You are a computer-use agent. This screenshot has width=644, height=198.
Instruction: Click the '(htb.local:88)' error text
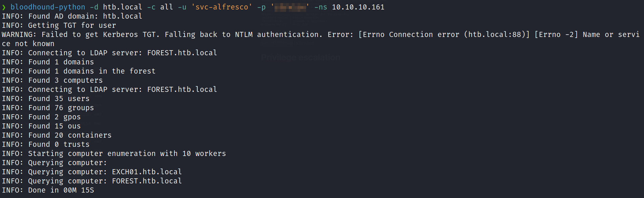click(496, 35)
